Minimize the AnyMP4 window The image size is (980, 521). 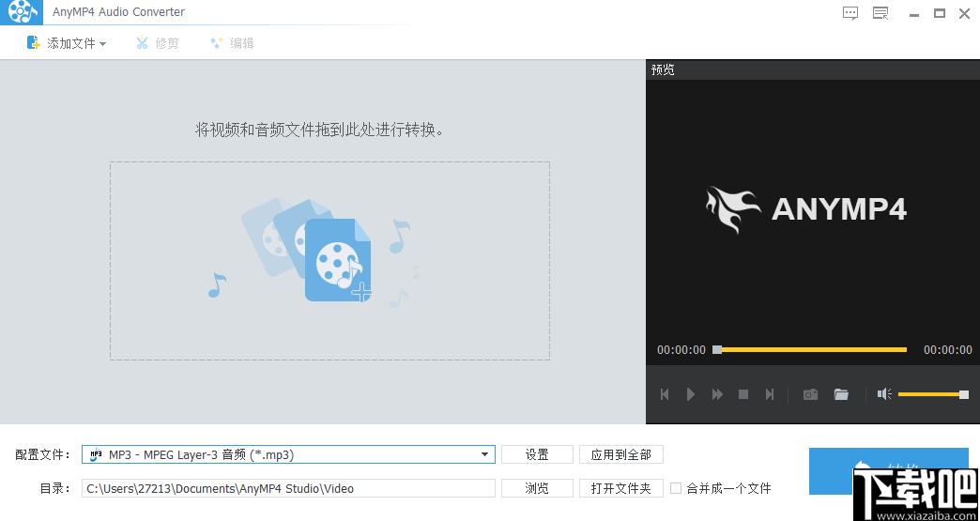click(x=914, y=14)
